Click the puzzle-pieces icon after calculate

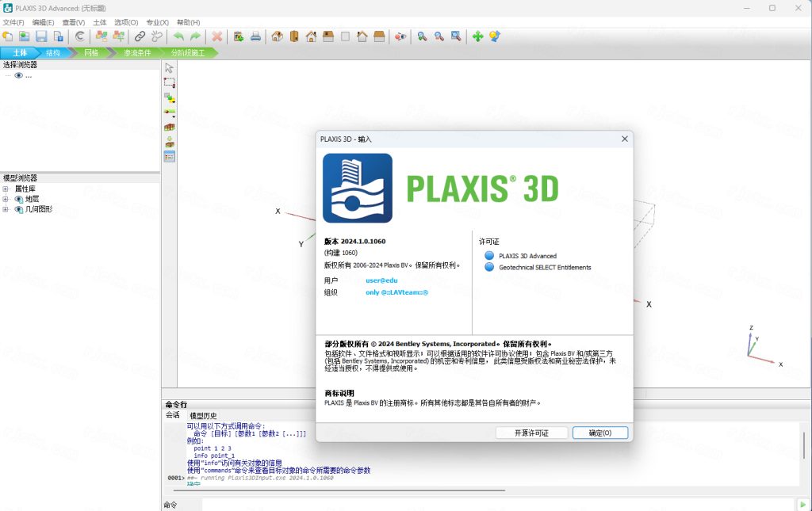point(101,36)
